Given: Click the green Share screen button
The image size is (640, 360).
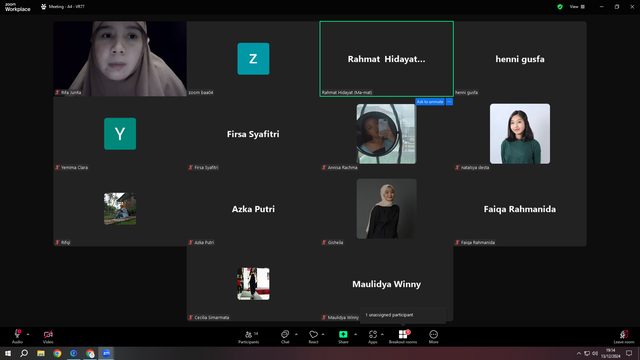Looking at the screenshot, I should 343,336.
